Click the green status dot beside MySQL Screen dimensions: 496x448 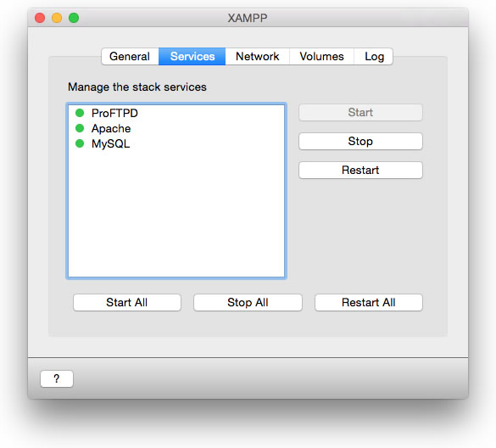pos(80,143)
